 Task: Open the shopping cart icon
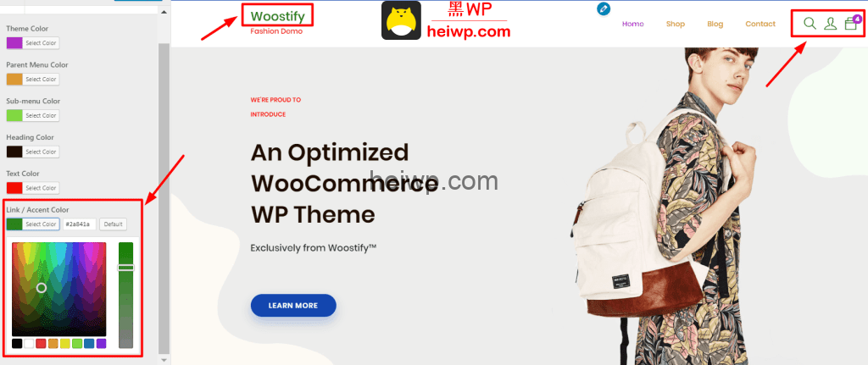coord(851,23)
